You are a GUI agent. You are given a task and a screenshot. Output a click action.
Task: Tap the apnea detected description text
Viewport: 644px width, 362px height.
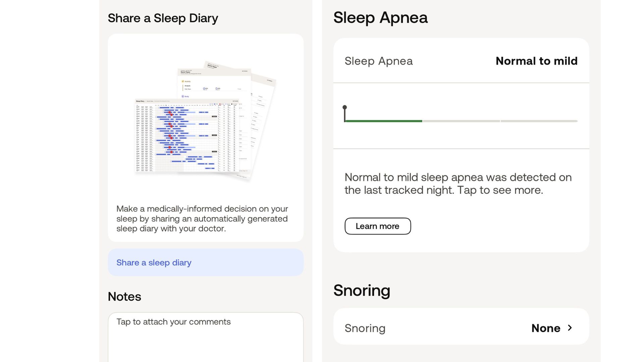[458, 184]
